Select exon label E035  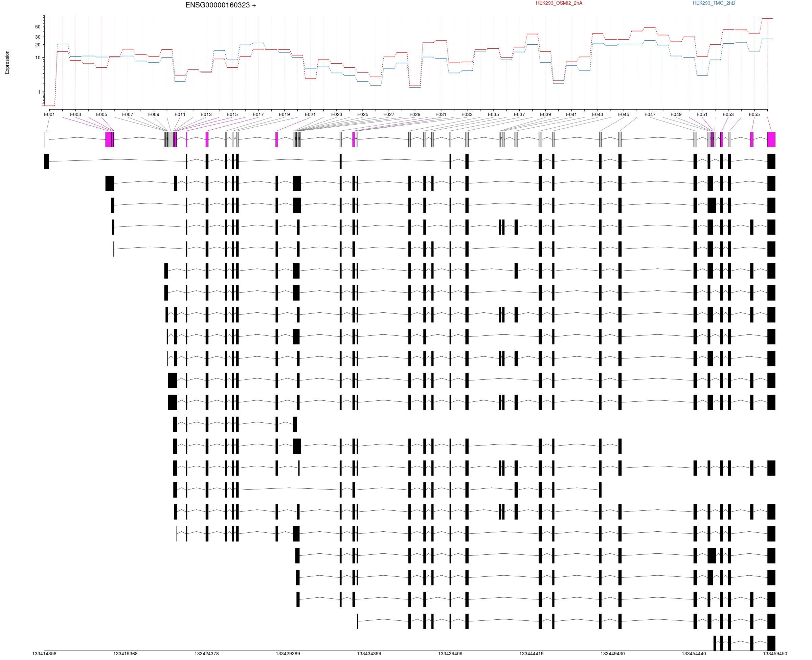coord(493,114)
